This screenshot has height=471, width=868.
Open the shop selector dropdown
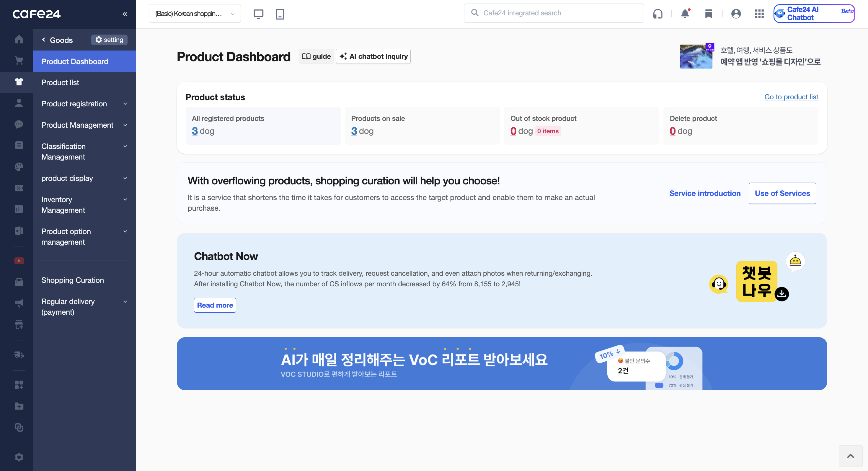point(195,14)
